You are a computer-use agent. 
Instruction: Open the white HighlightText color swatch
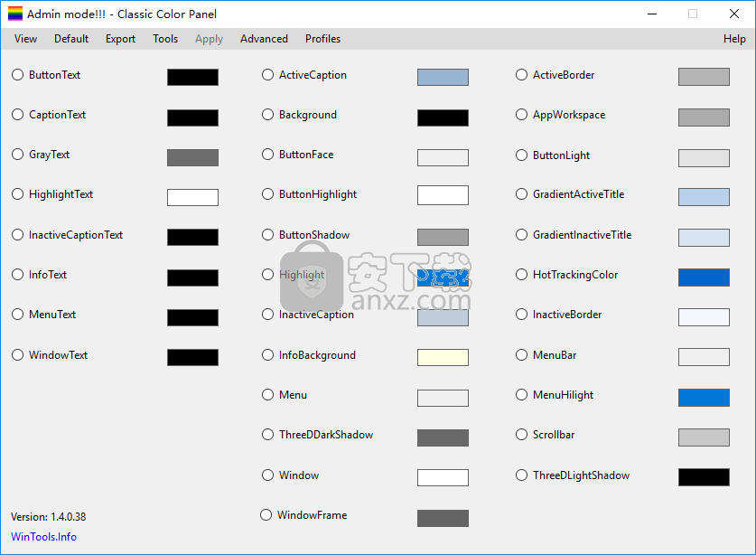pyautogui.click(x=193, y=197)
